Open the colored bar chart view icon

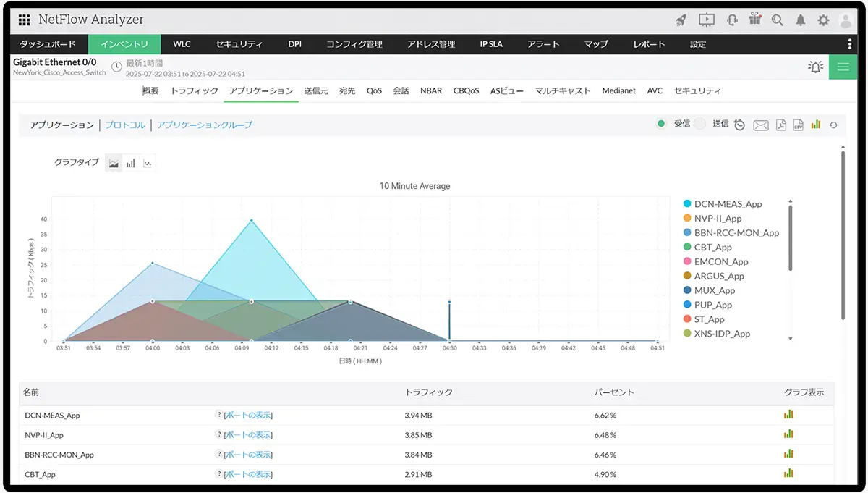tap(815, 124)
